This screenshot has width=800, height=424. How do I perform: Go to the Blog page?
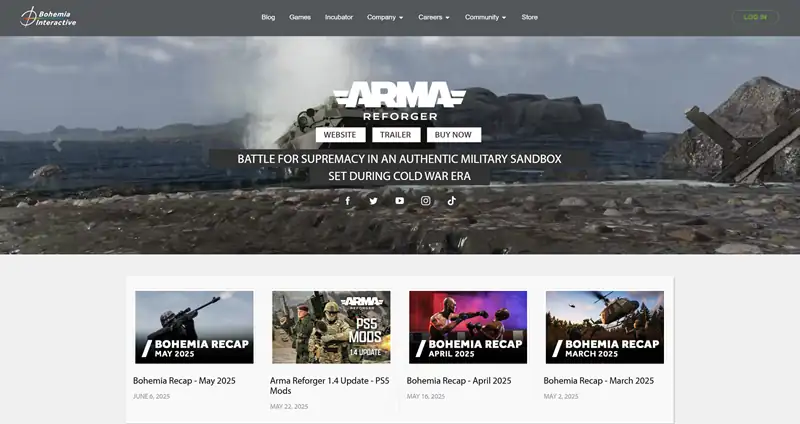point(268,17)
